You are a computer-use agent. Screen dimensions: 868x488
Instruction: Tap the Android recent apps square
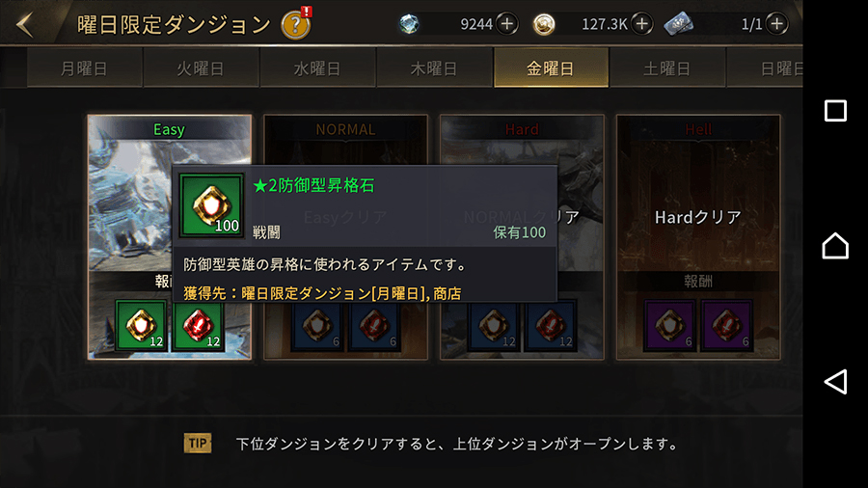pyautogui.click(x=835, y=111)
